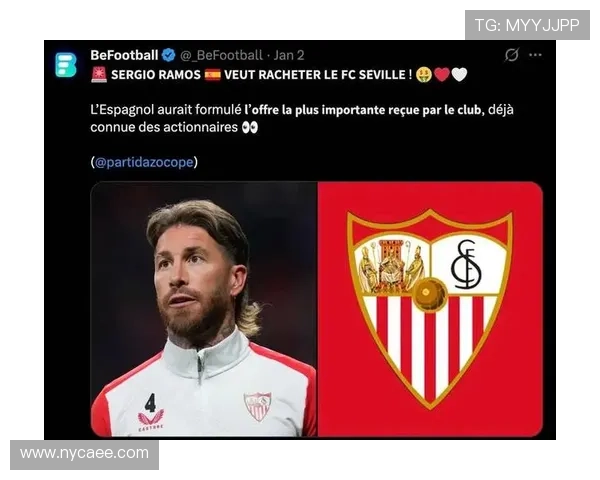Image resolution: width=600 pixels, height=480 pixels.
Task: Click the www.nycaee.com watermark
Action: coord(85,454)
